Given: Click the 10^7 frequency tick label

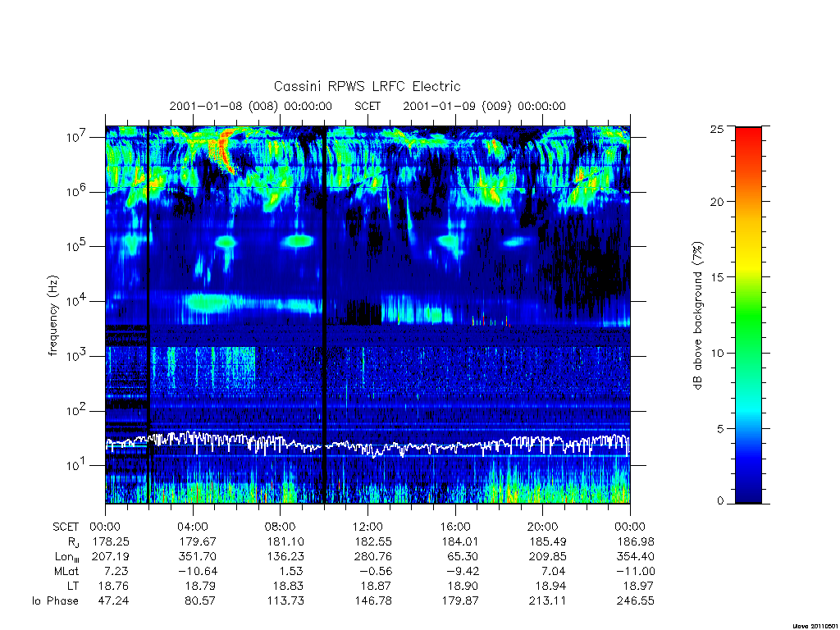Looking at the screenshot, I should click(x=77, y=137).
